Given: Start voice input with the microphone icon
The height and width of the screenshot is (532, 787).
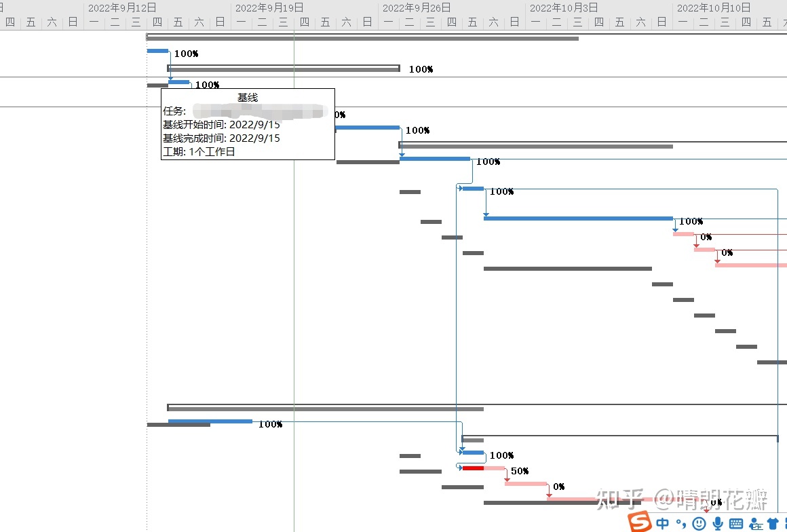Looking at the screenshot, I should [x=718, y=523].
